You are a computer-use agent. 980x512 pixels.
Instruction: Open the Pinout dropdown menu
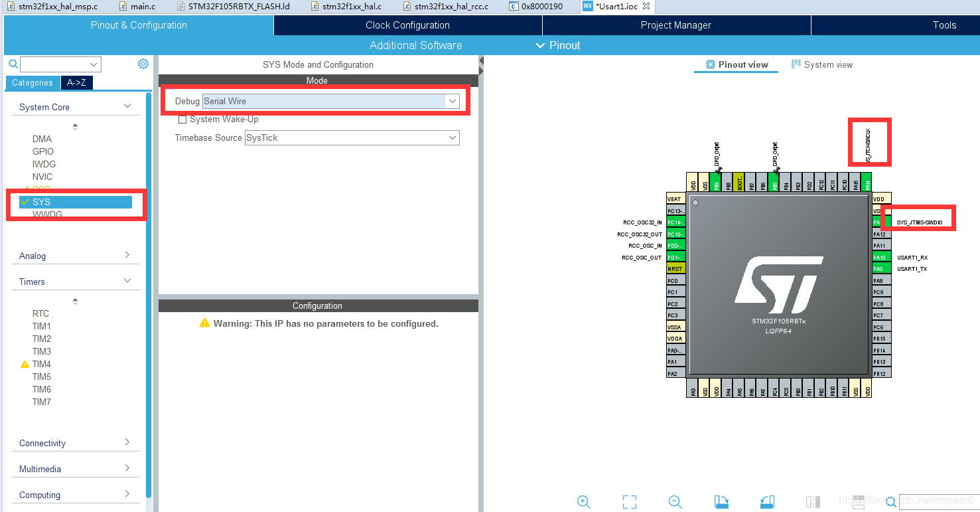[x=558, y=45]
